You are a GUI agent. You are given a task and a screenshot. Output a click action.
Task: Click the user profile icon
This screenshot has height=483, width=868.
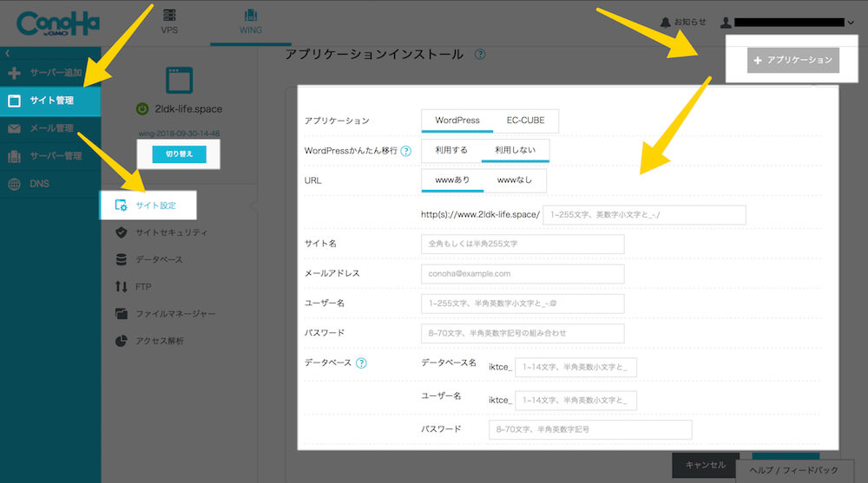[726, 23]
